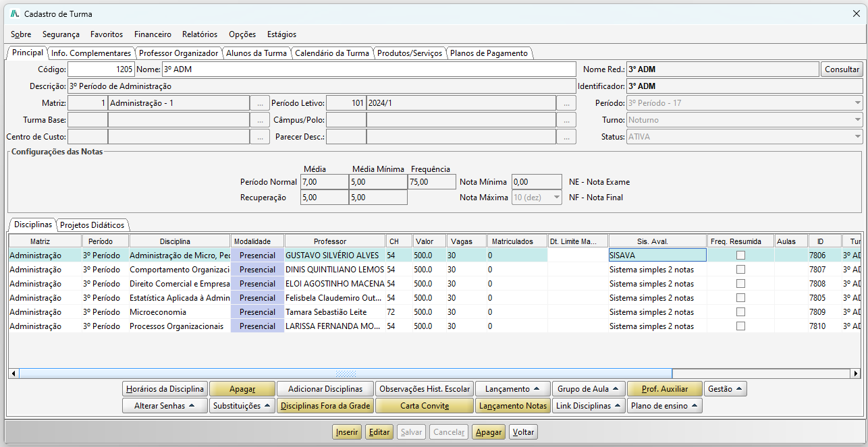Enable Freq. Resumida for Direito Comercial row

(740, 284)
